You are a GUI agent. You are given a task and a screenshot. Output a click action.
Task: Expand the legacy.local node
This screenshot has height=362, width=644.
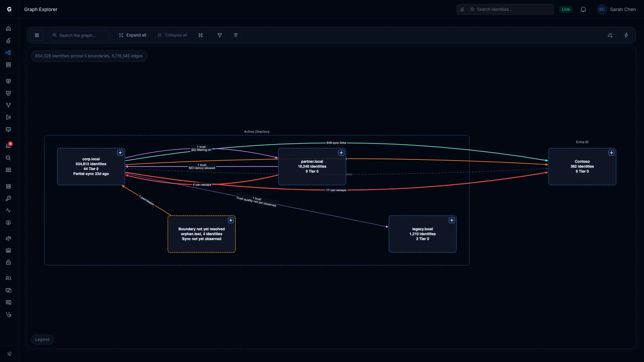[x=452, y=220]
